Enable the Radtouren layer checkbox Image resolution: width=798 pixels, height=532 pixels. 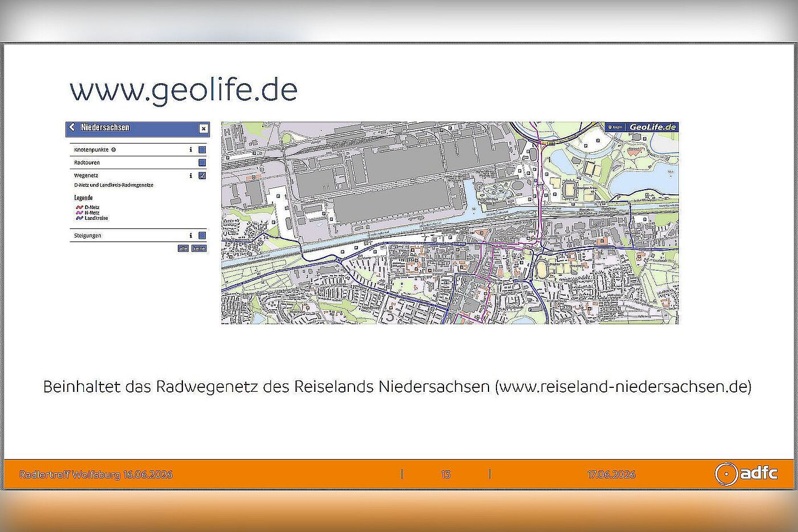202,162
